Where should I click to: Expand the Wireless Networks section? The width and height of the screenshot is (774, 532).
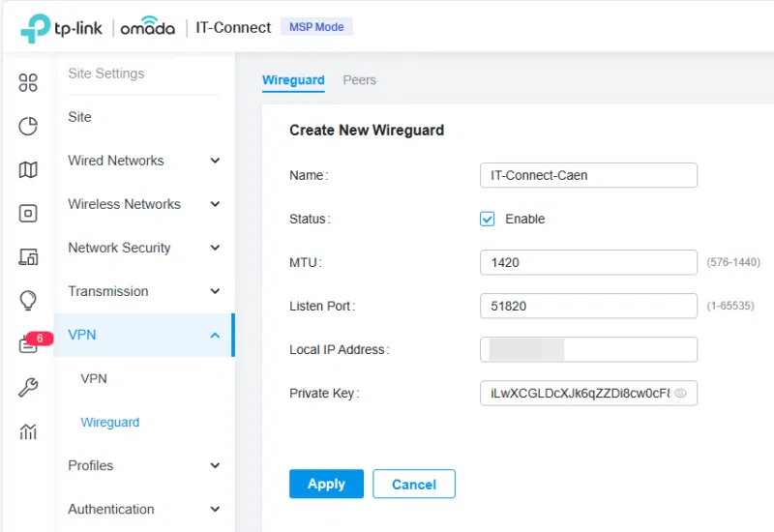(x=215, y=204)
